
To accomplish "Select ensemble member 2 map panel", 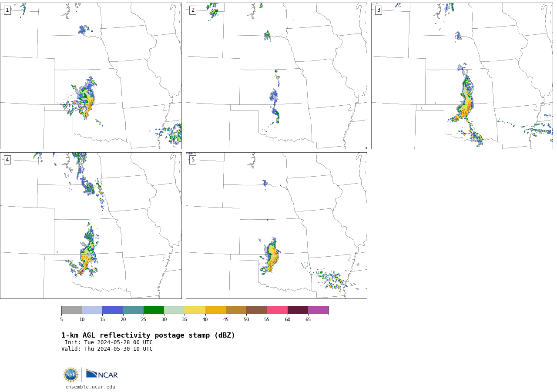I will click(x=276, y=76).
